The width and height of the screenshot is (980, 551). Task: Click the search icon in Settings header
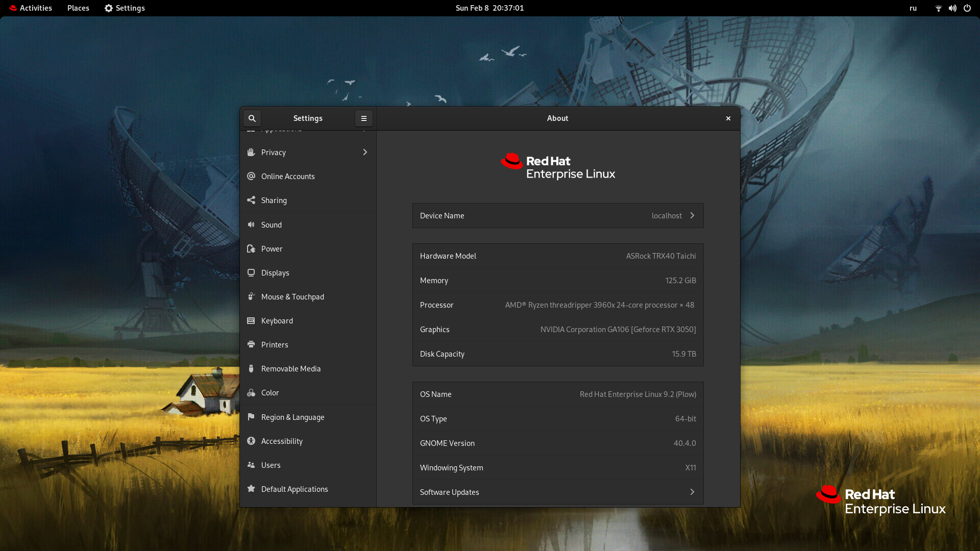click(252, 118)
